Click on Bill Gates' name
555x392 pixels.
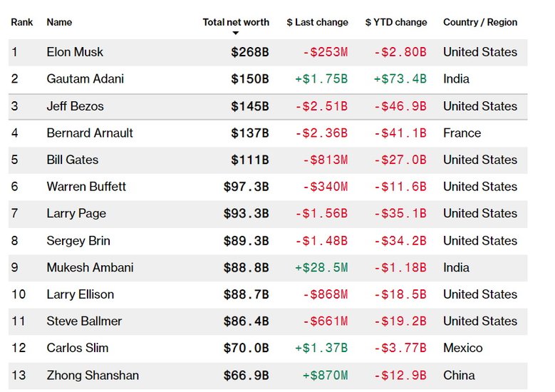click(73, 160)
